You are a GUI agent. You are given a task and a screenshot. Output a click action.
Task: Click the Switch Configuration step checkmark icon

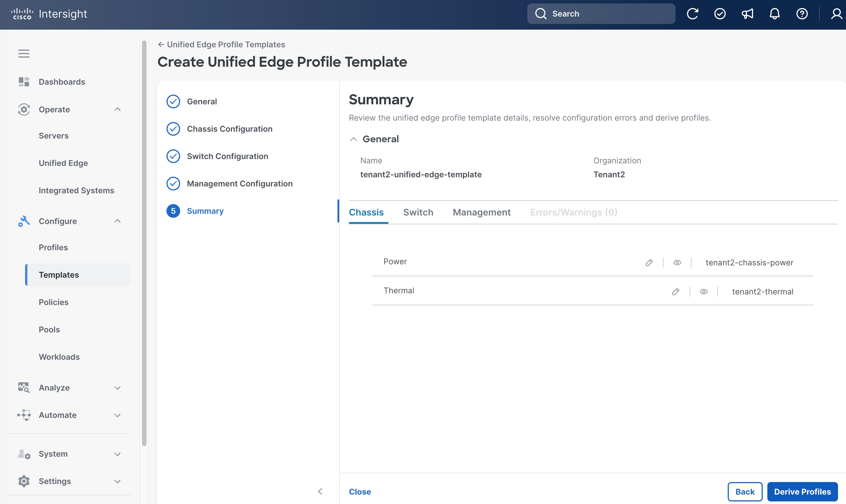pos(173,156)
